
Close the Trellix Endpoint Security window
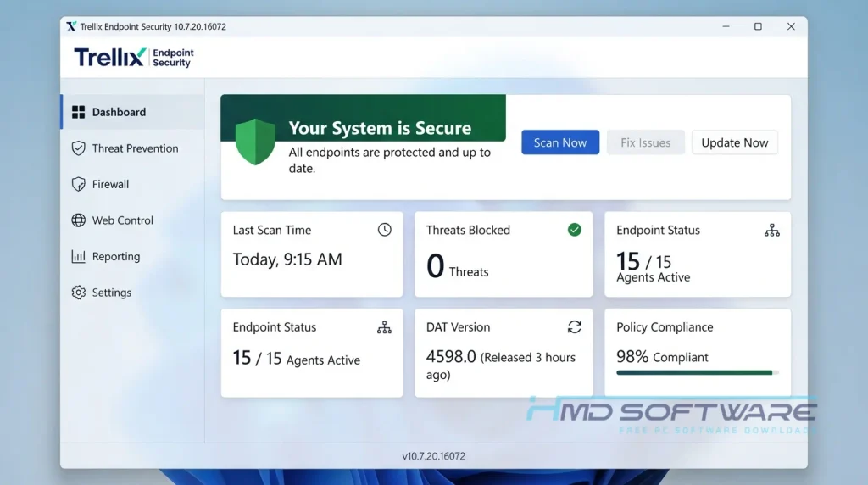click(x=791, y=26)
